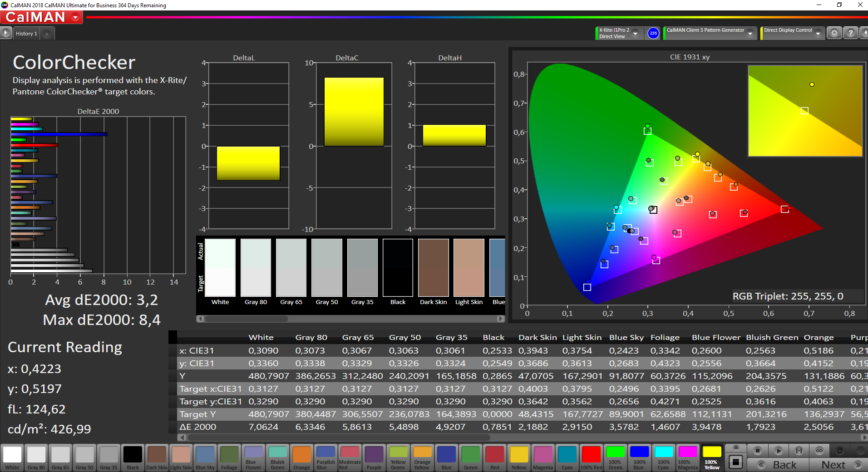Select the Purplish Blue patch button
Image resolution: width=868 pixels, height=472 pixels.
coord(325,457)
